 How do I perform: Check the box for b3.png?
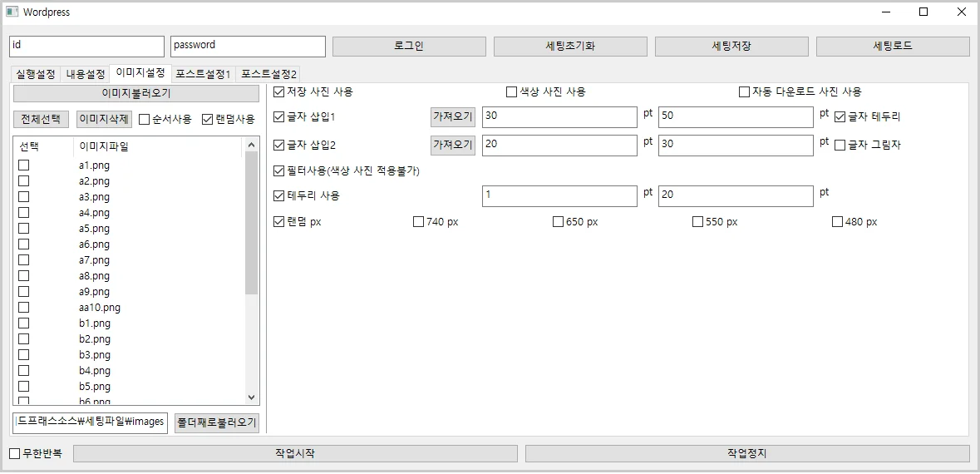(x=24, y=354)
